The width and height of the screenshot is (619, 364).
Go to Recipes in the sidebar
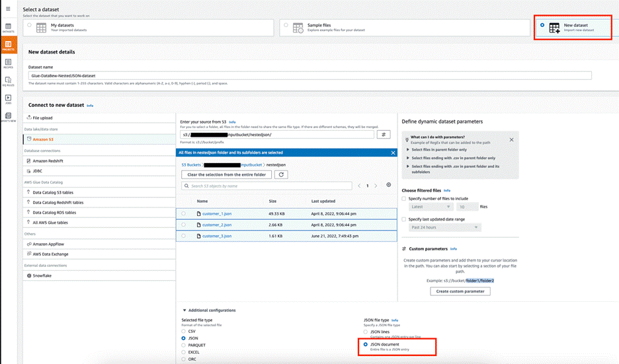point(9,63)
